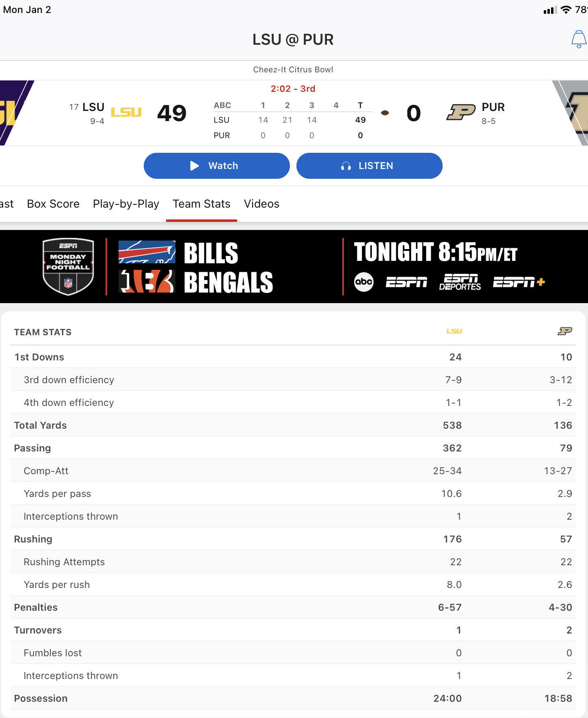Tap the LSU logo beside the score

126,112
